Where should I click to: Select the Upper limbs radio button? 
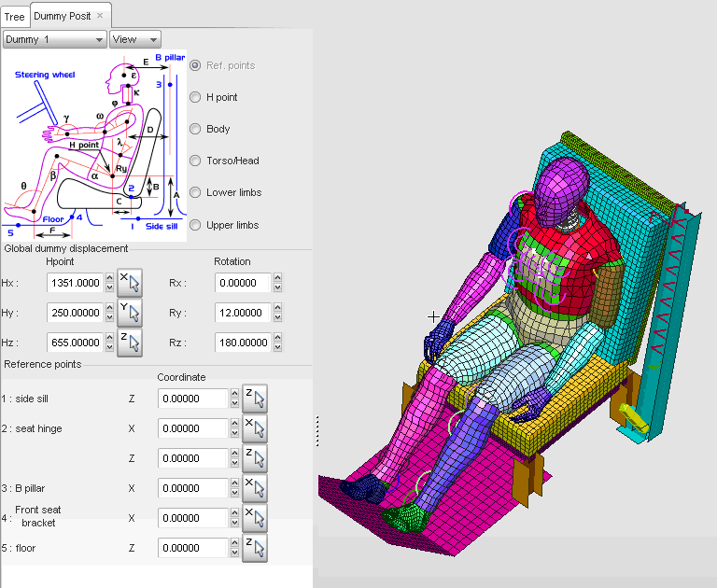pos(195,225)
